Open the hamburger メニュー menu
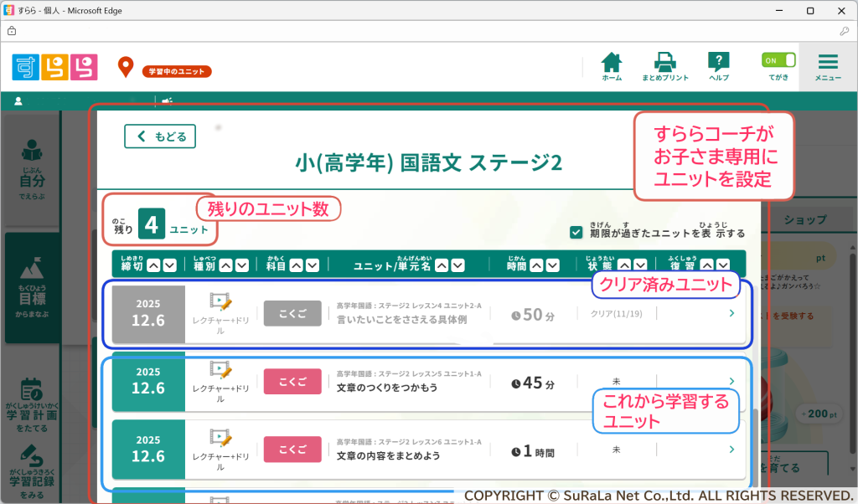 coord(828,66)
